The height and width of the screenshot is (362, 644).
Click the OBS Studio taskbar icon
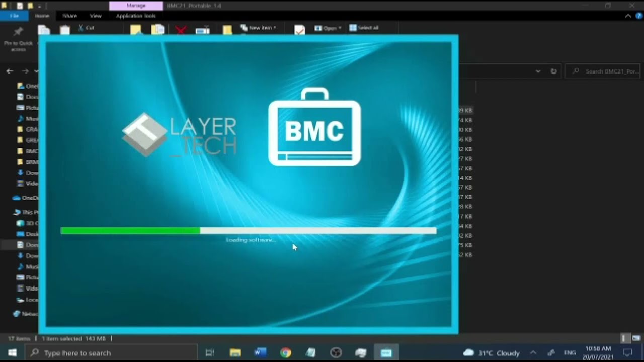[x=336, y=353]
